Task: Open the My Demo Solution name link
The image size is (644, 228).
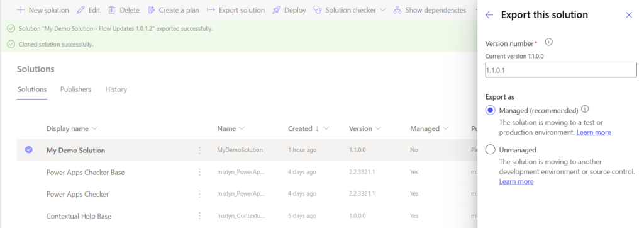Action: 75,151
